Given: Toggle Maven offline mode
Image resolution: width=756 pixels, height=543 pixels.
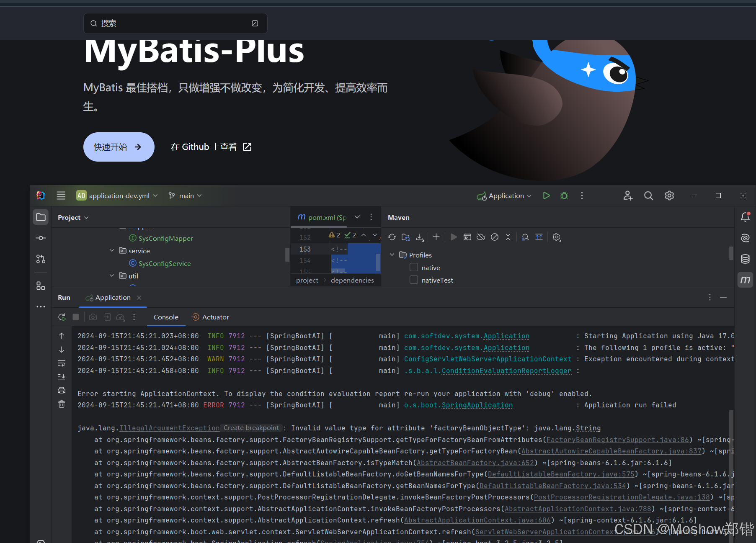Looking at the screenshot, I should [480, 237].
